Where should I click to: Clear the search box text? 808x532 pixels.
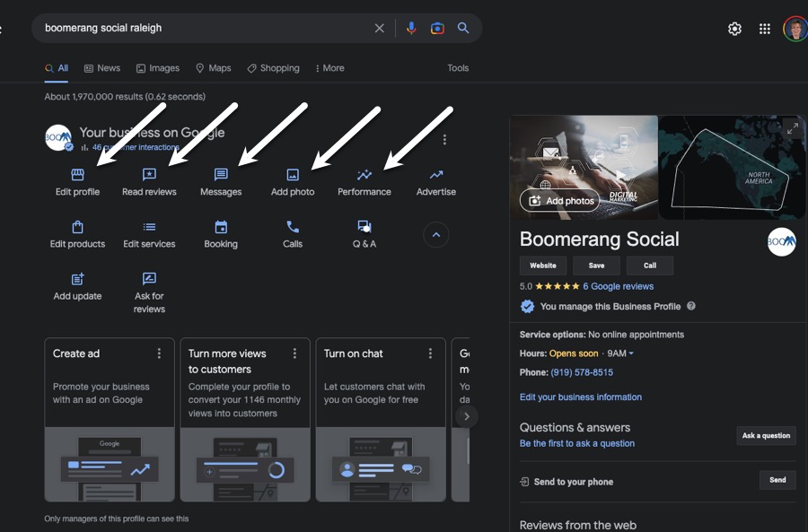pyautogui.click(x=379, y=29)
